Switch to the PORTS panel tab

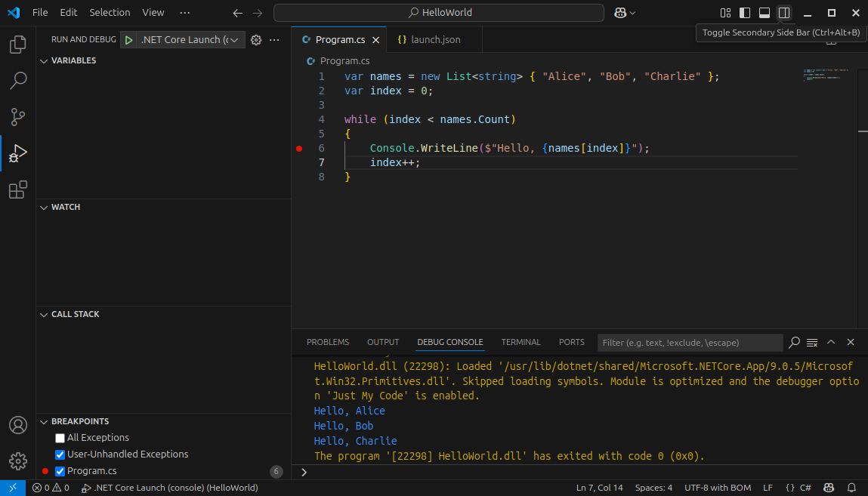pyautogui.click(x=571, y=342)
